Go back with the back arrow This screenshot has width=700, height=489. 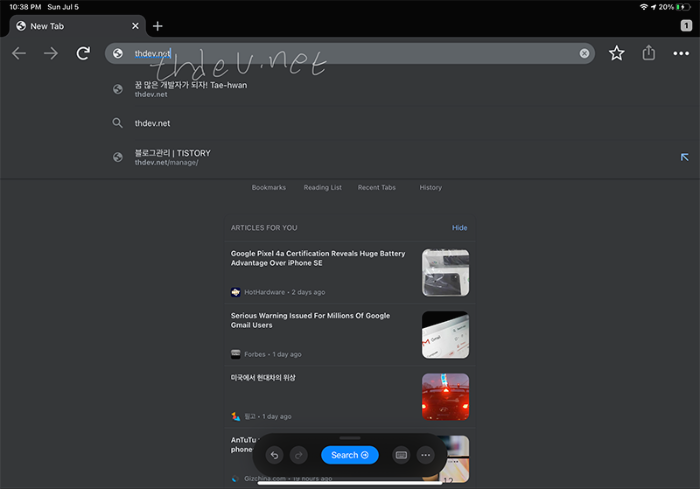click(x=19, y=53)
